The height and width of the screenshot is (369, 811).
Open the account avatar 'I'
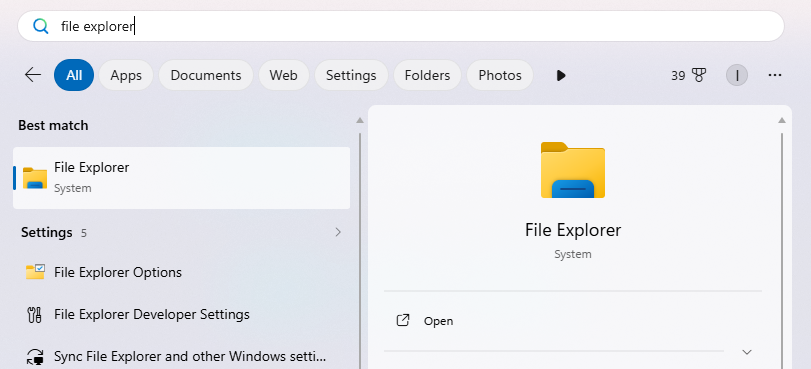click(x=737, y=76)
